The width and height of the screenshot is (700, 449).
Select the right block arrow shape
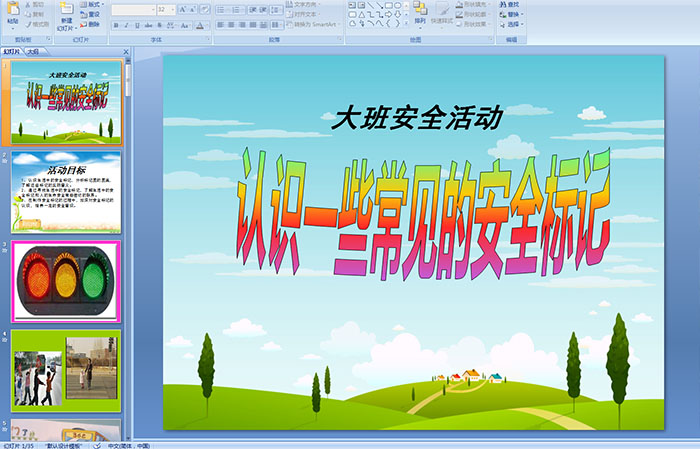click(x=388, y=14)
